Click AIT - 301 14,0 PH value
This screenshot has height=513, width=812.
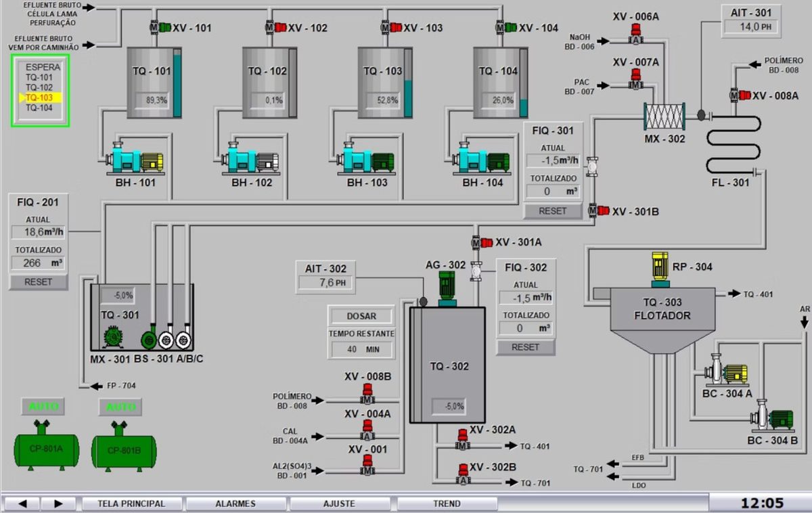[x=750, y=28]
